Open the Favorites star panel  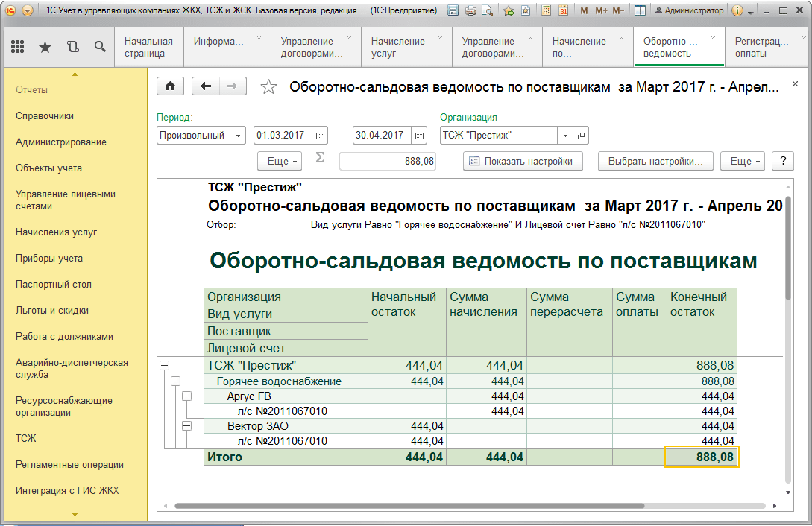pos(45,47)
